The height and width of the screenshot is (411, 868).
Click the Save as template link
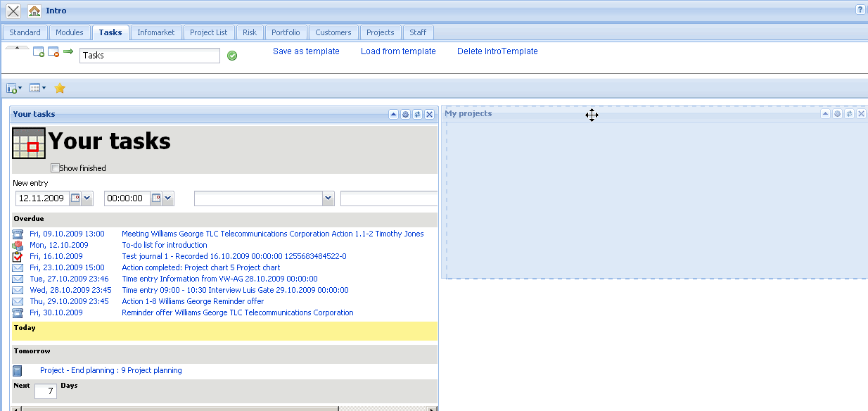(306, 51)
